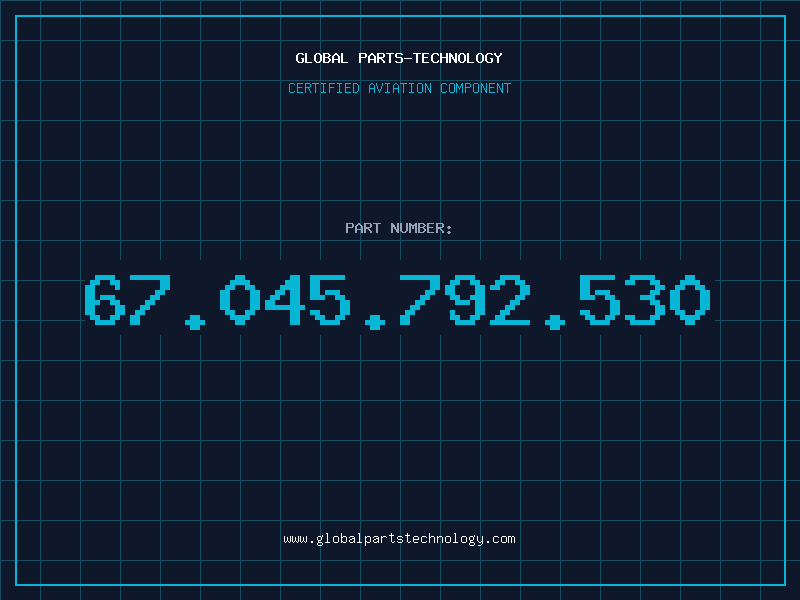Viewport: 800px width, 600px height.
Task: Click the CERTIFIED AVIATION COMPONENT subtitle
Action: coord(399,88)
